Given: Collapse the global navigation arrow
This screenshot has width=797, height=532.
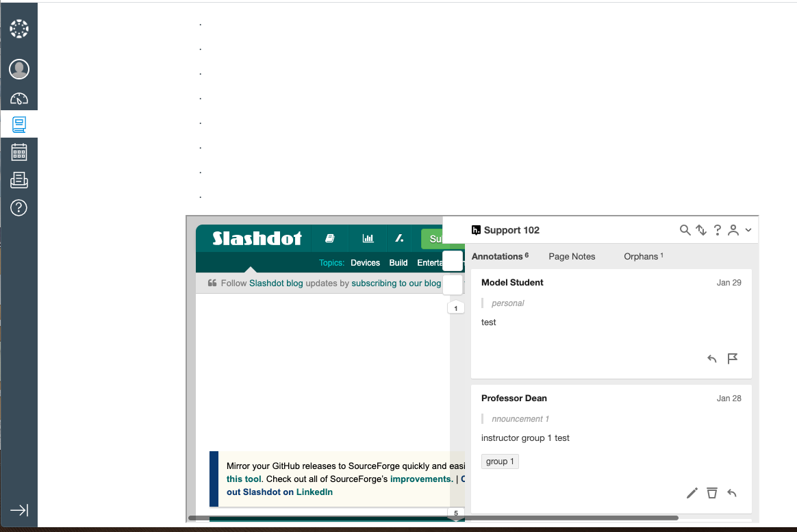Looking at the screenshot, I should pos(19,509).
